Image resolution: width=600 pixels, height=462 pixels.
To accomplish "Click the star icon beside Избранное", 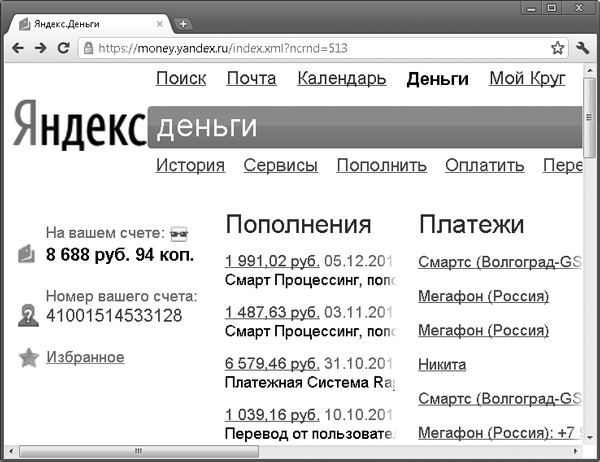I will (x=28, y=358).
